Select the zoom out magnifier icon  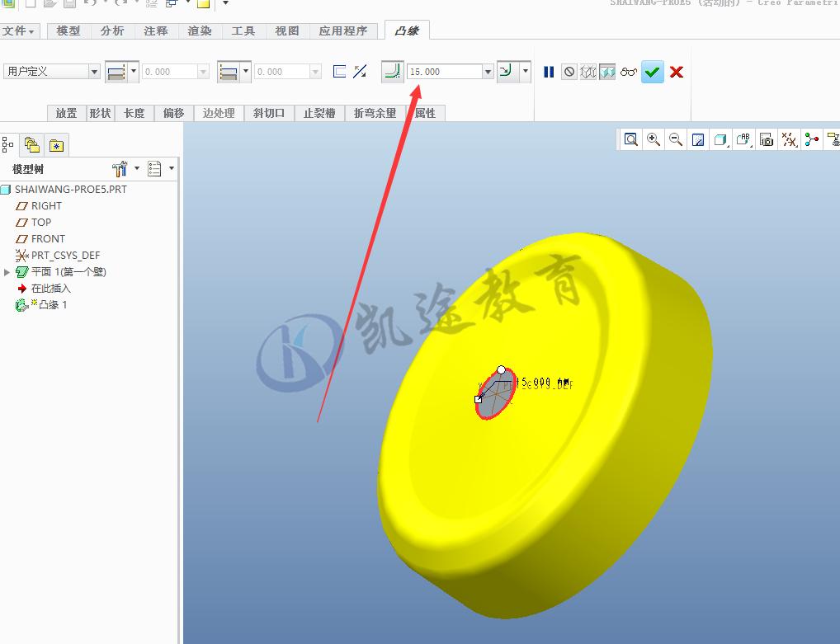pos(674,139)
